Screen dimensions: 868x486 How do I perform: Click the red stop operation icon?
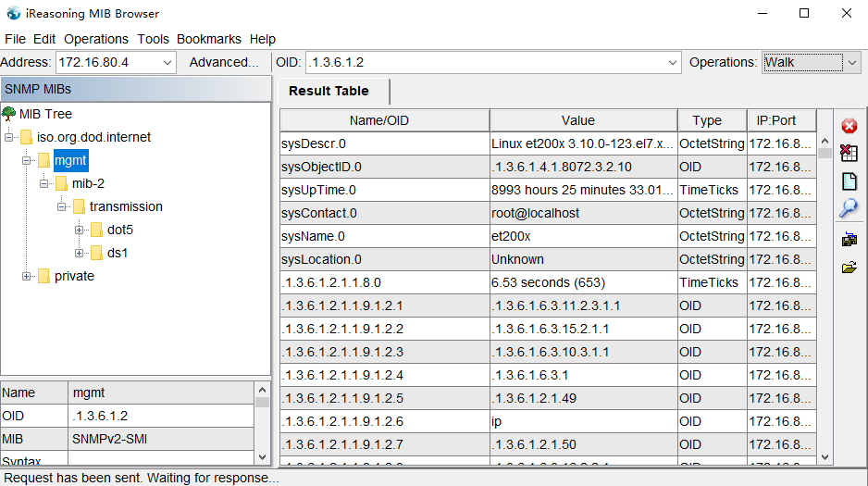tap(849, 126)
